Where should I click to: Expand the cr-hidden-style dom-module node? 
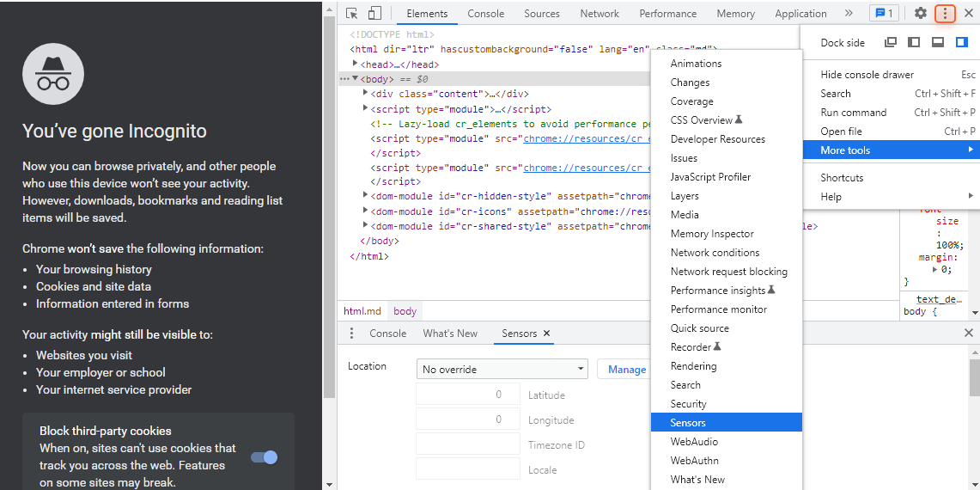pos(366,196)
